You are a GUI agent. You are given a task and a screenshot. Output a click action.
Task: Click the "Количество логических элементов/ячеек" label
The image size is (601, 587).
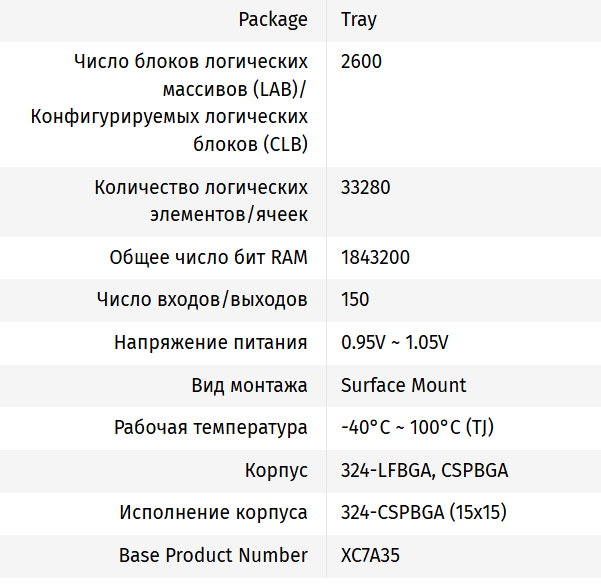pyautogui.click(x=201, y=200)
